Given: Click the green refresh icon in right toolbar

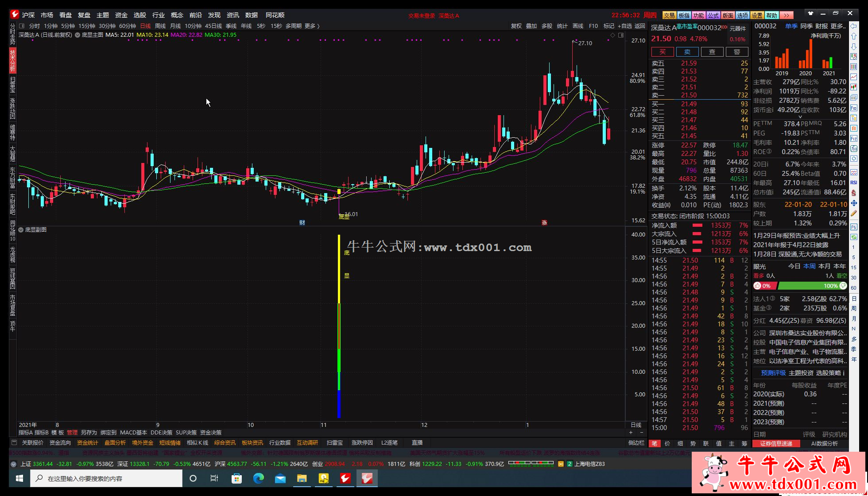Looking at the screenshot, I should pos(854,237).
